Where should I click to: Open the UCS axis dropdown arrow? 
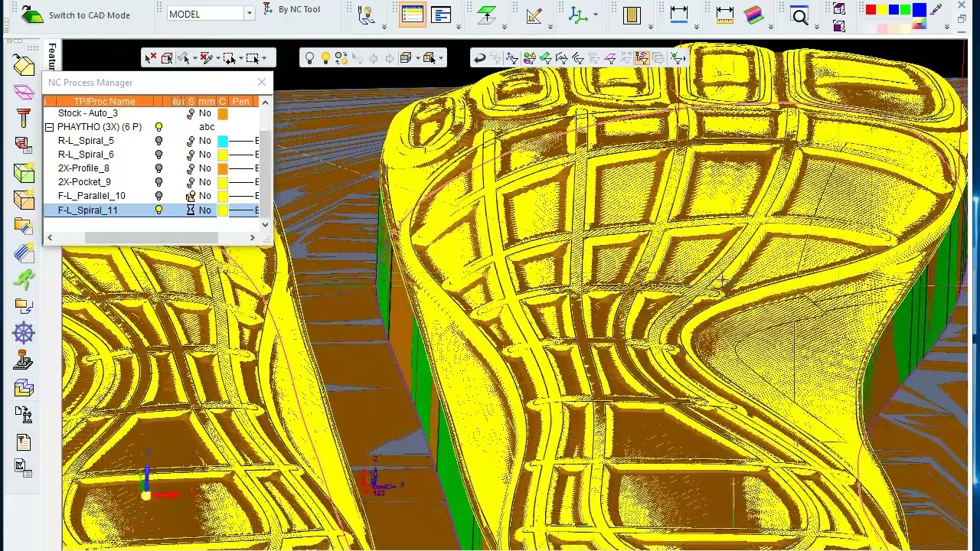(x=595, y=15)
